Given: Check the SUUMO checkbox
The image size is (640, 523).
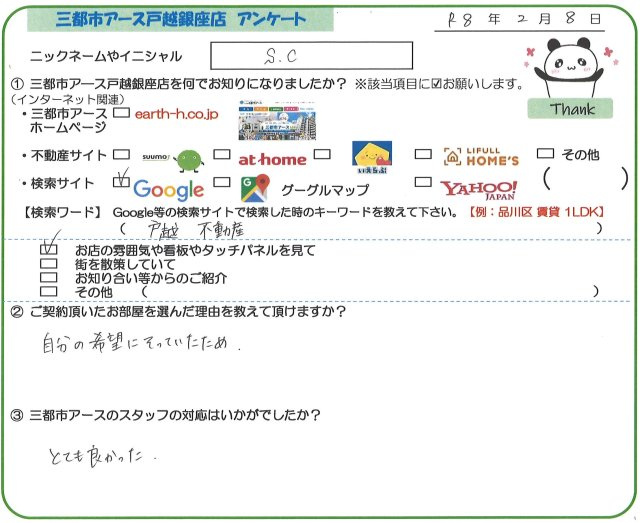Looking at the screenshot, I should [121, 154].
